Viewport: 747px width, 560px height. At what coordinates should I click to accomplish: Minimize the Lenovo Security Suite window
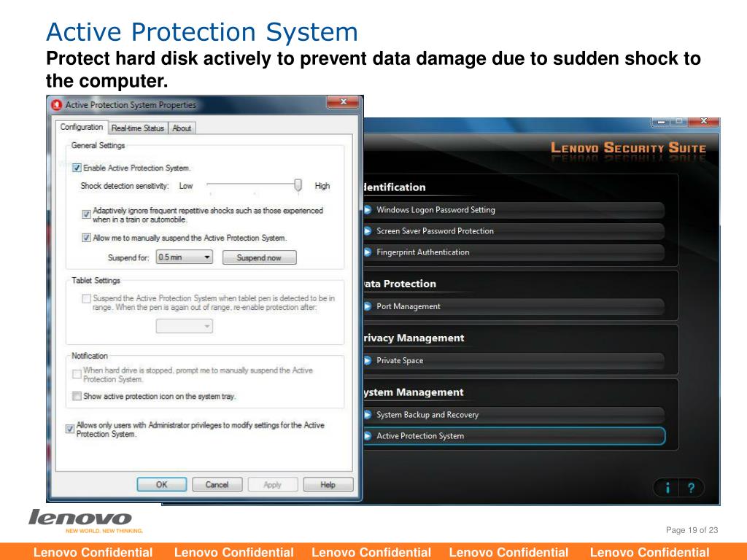pos(660,122)
